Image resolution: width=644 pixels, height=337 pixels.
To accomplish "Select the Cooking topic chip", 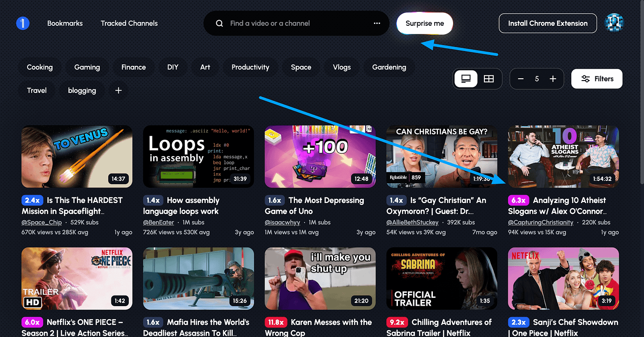I will coord(40,67).
